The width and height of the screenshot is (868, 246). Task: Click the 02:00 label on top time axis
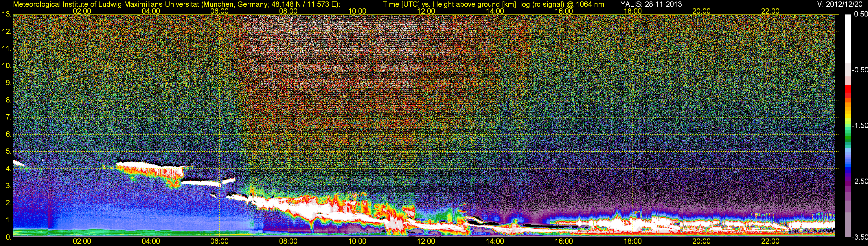[x=82, y=11]
